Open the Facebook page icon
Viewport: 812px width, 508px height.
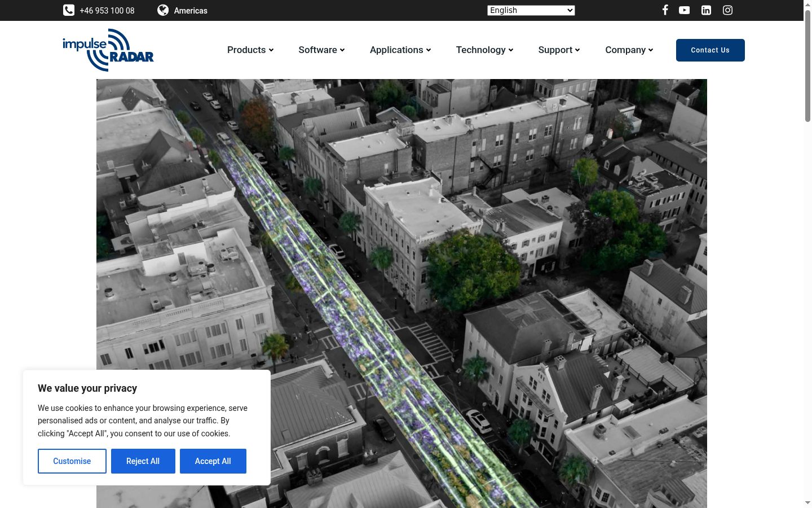pyautogui.click(x=665, y=10)
